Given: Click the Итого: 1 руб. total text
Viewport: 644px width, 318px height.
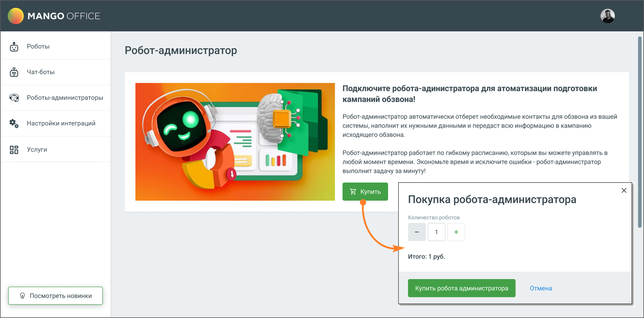Looking at the screenshot, I should (x=426, y=257).
